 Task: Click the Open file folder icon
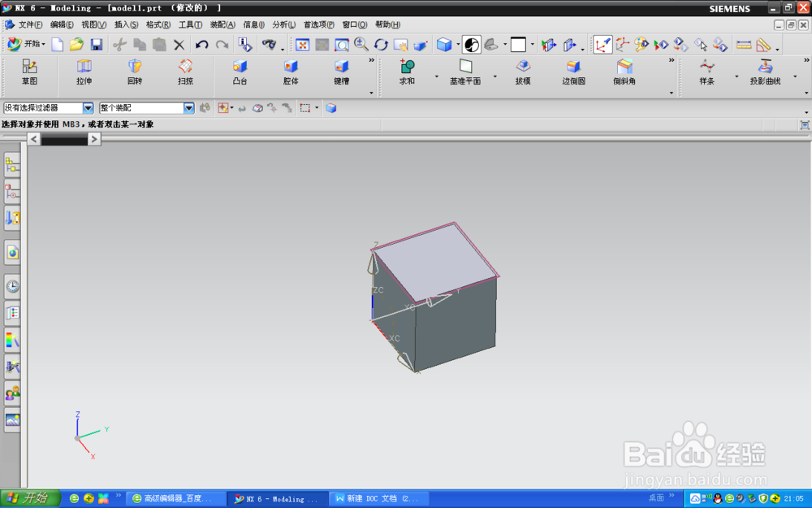coord(76,45)
